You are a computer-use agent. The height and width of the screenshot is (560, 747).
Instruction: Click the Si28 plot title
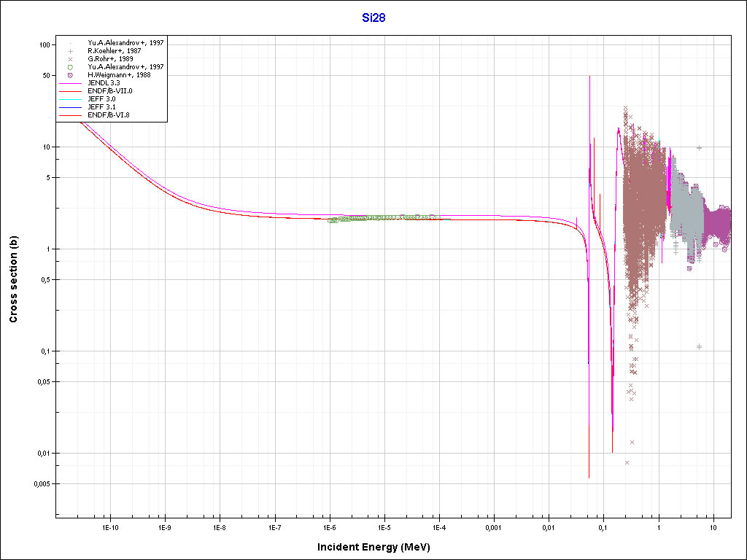[x=373, y=18]
